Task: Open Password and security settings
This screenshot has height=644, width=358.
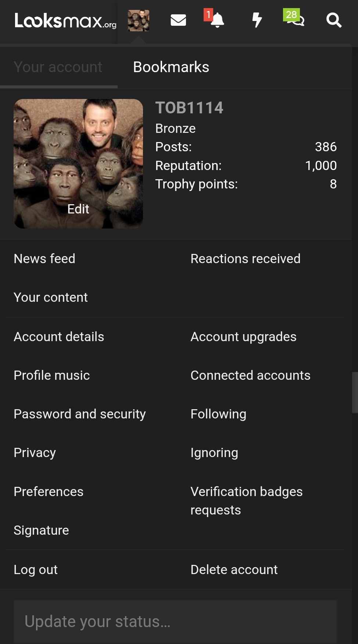Action: (x=80, y=414)
